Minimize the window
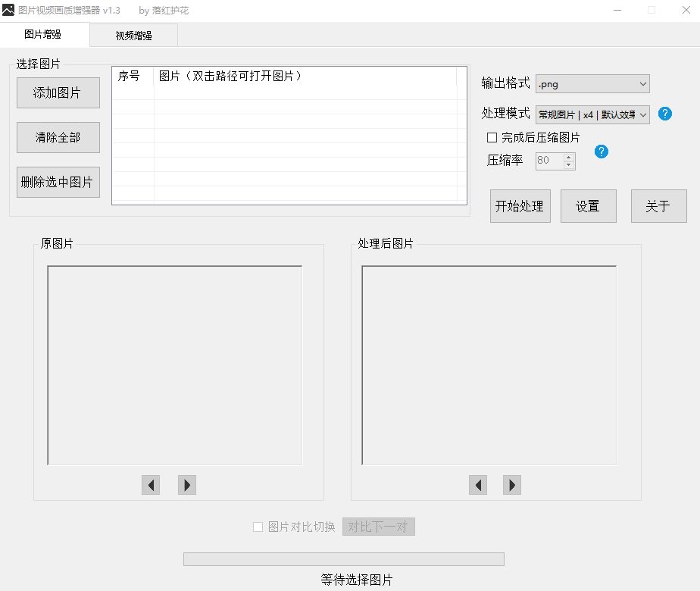The image size is (700, 591). (617, 10)
